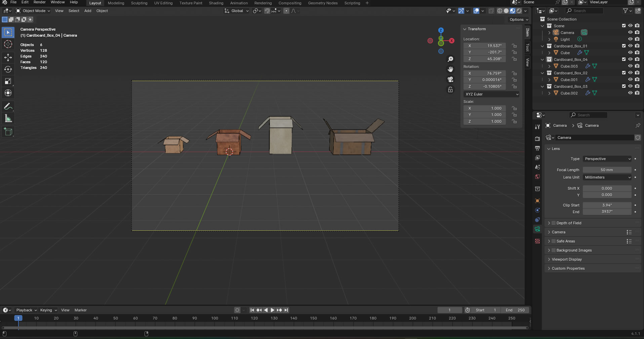Image resolution: width=644 pixels, height=339 pixels.
Task: Open the Object Mode dropdown
Action: pyautogui.click(x=33, y=11)
